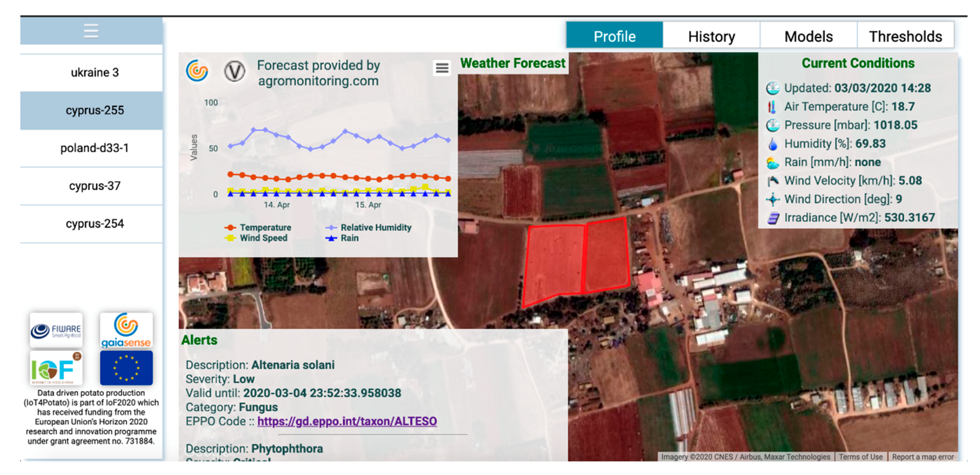The height and width of the screenshot is (475, 980).
Task: Click the Irradiance value 530.3167
Action: click(x=909, y=218)
